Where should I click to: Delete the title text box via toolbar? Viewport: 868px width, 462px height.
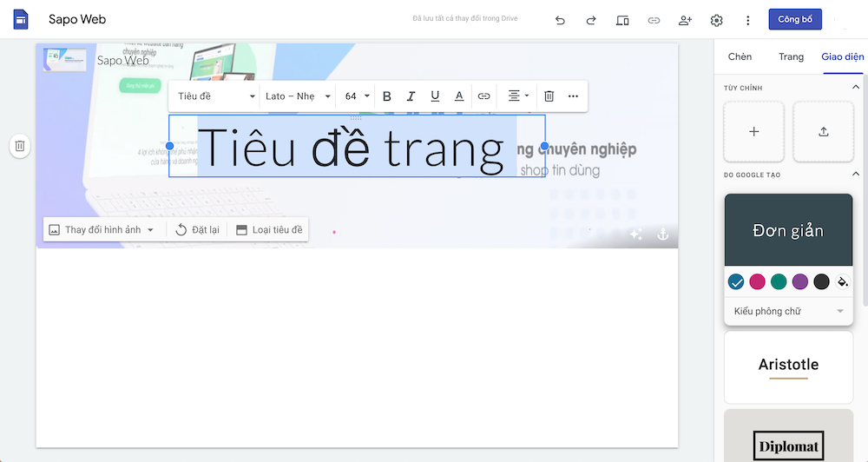pos(549,96)
